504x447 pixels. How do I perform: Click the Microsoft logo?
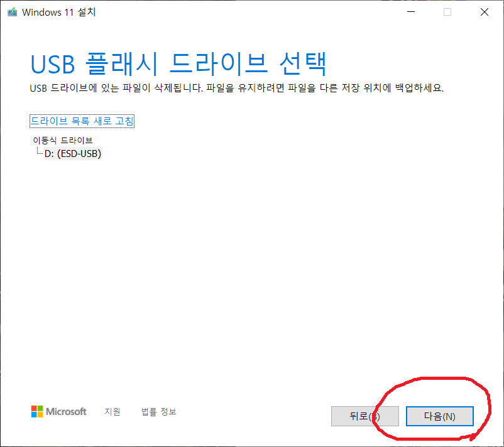coord(58,411)
